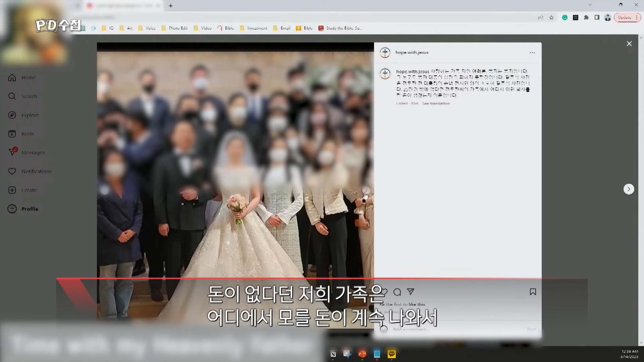Click the Update browser button
Image resolution: width=644 pixels, height=362 pixels.
tap(627, 17)
